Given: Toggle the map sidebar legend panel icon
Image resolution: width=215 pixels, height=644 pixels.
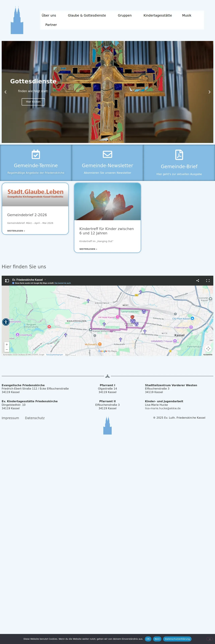Looking at the screenshot, I should coord(7,281).
